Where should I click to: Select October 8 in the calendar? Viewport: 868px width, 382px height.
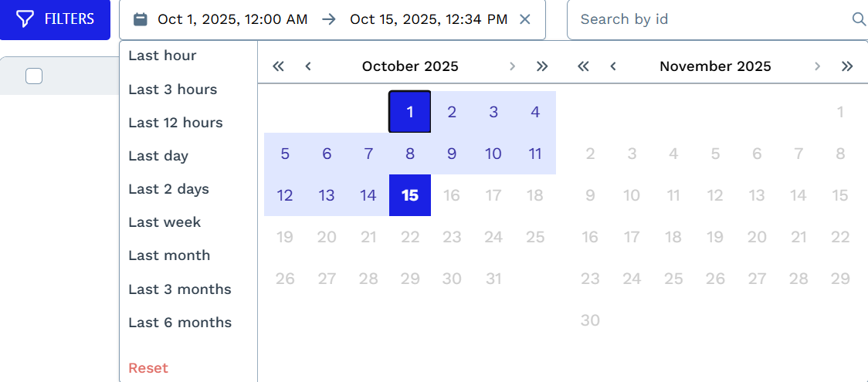click(x=410, y=154)
